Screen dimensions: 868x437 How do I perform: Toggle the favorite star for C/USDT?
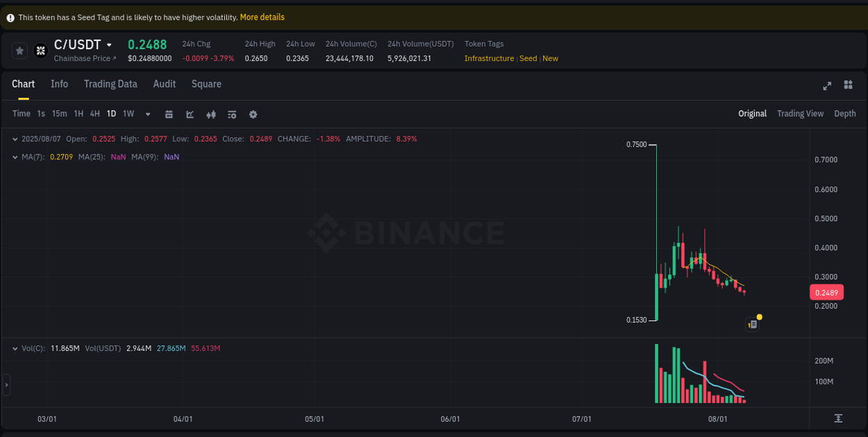(x=19, y=50)
